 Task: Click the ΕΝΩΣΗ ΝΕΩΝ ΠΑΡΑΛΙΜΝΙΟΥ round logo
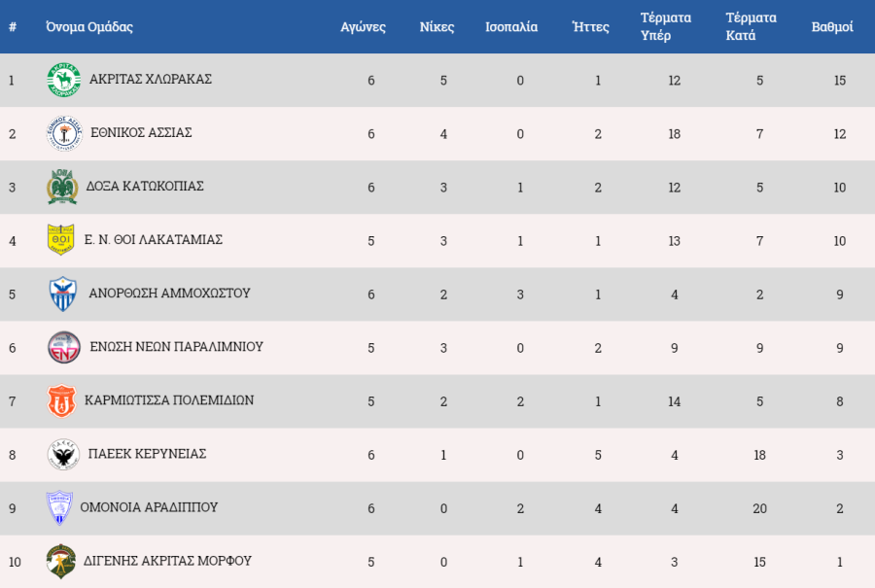pos(64,348)
